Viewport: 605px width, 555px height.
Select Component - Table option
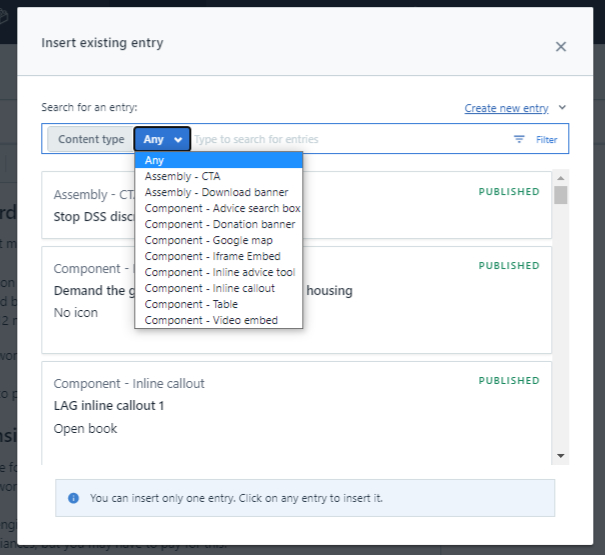coord(218,305)
